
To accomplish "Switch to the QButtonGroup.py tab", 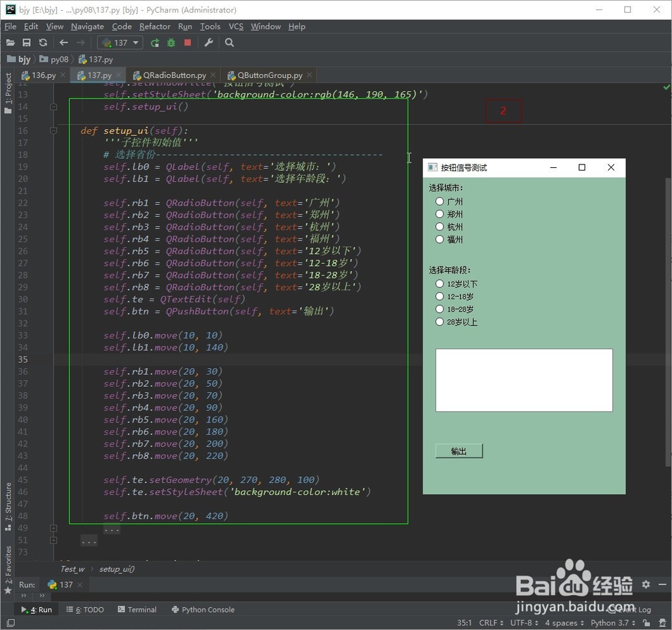I will coord(269,75).
